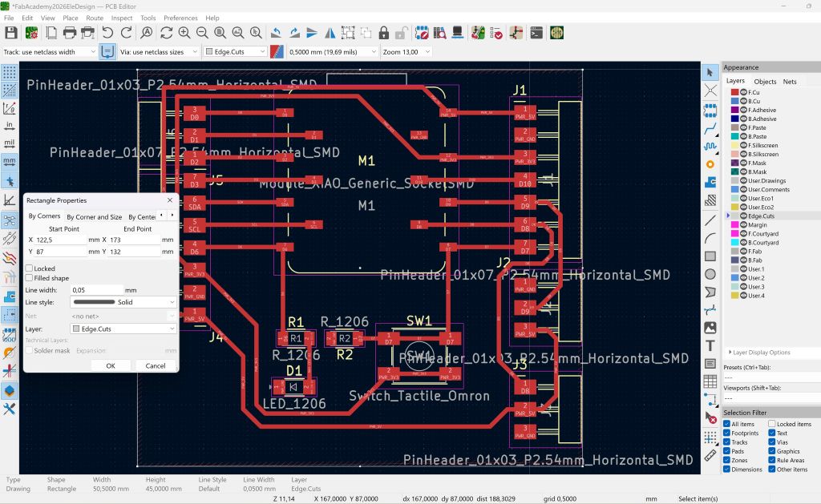
Task: Pick the Draw Rectangle tool
Action: tap(710, 256)
